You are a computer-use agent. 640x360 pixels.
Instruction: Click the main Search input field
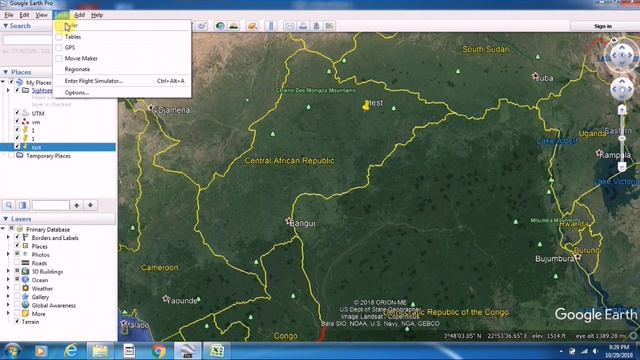point(28,40)
